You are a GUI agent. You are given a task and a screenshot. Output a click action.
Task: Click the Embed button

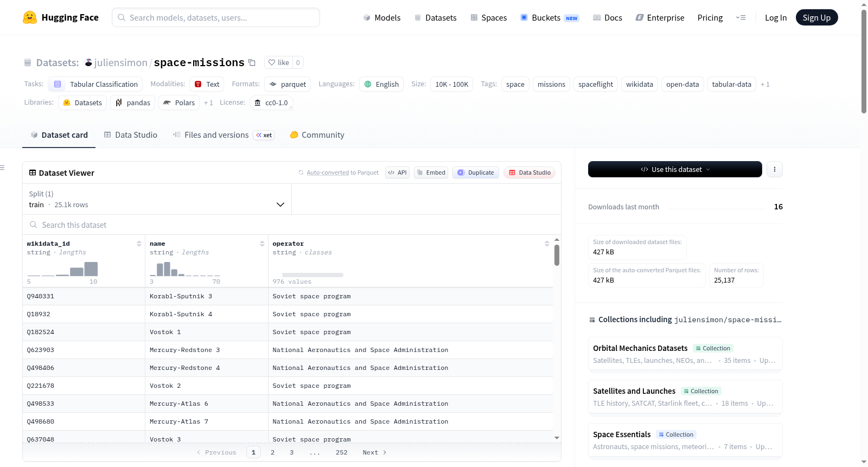point(431,172)
